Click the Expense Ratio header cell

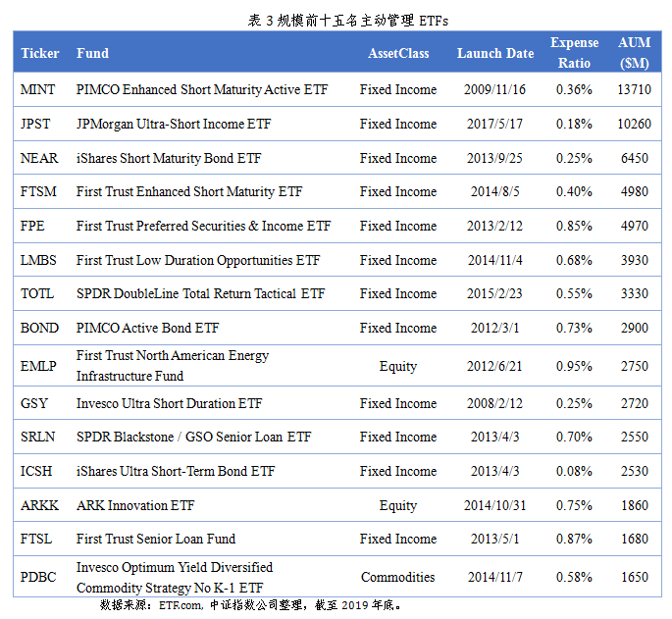click(574, 53)
